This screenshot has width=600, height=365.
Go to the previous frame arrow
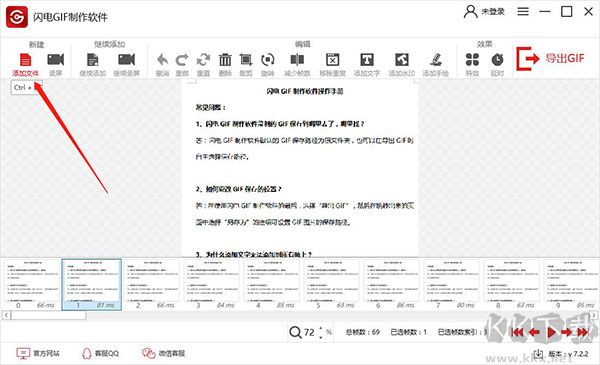tap(534, 332)
